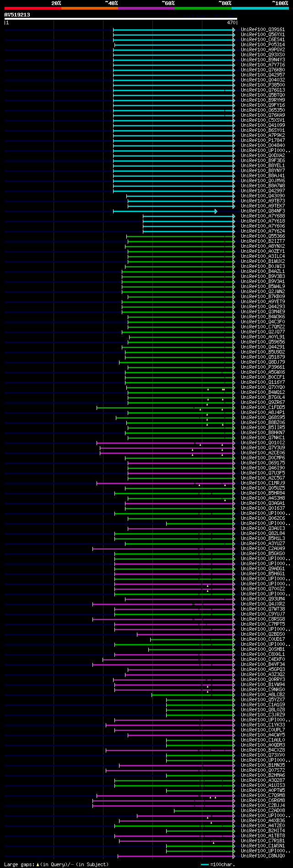Select the UniRef100_A2CE06 label

tap(263, 453)
